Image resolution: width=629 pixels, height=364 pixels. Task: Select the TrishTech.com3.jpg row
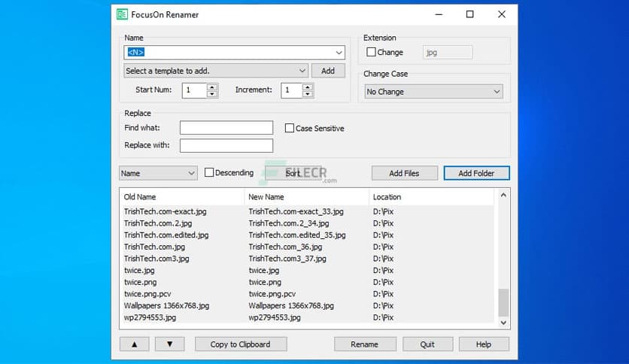307,259
